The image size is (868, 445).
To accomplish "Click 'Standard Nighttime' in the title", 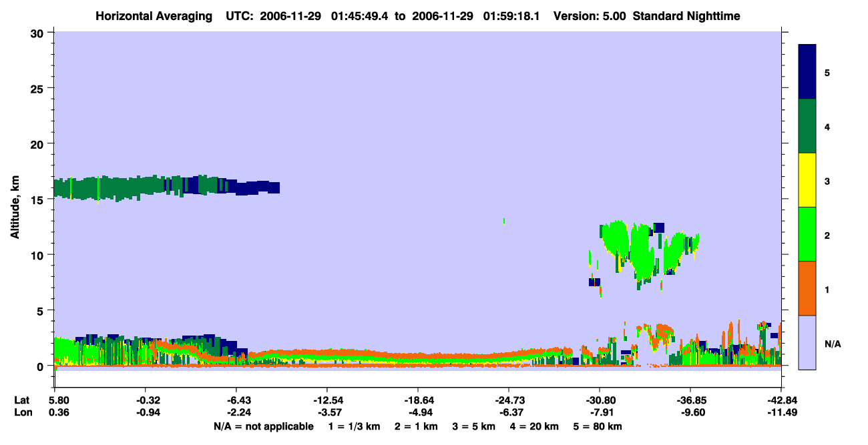I will coord(686,16).
